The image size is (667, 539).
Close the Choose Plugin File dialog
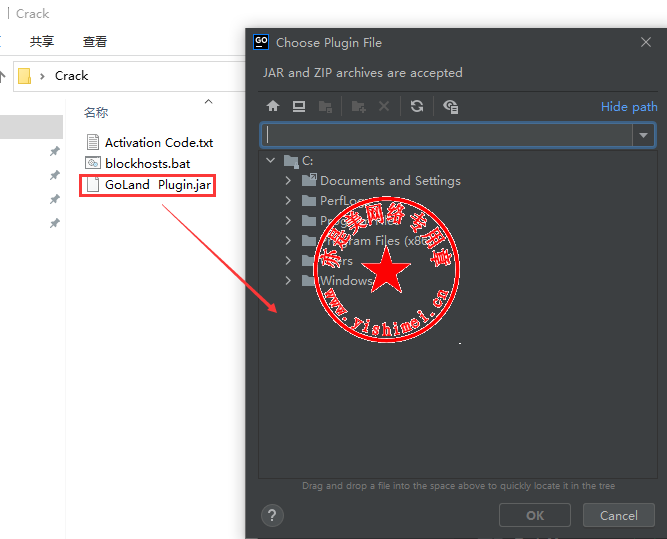(x=646, y=42)
